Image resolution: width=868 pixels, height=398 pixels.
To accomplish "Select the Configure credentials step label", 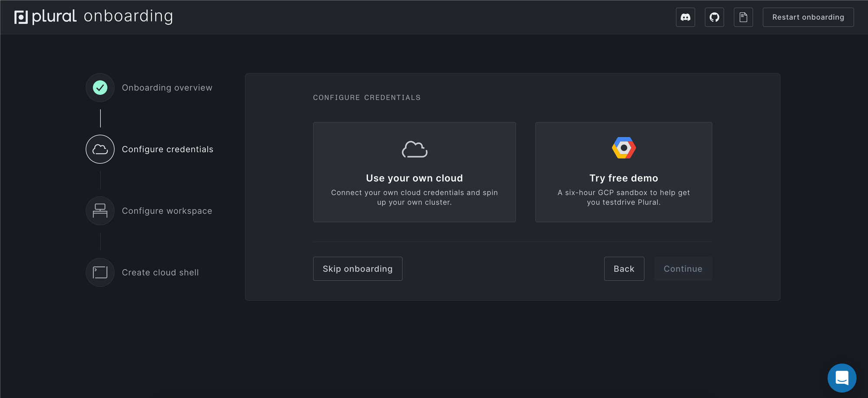I will click(168, 149).
